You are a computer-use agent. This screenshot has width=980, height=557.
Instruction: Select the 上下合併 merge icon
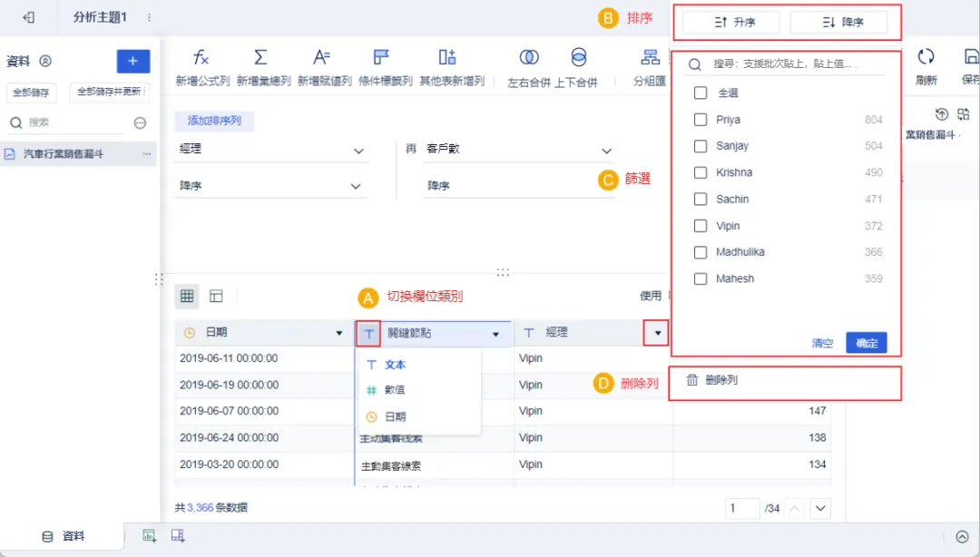578,58
